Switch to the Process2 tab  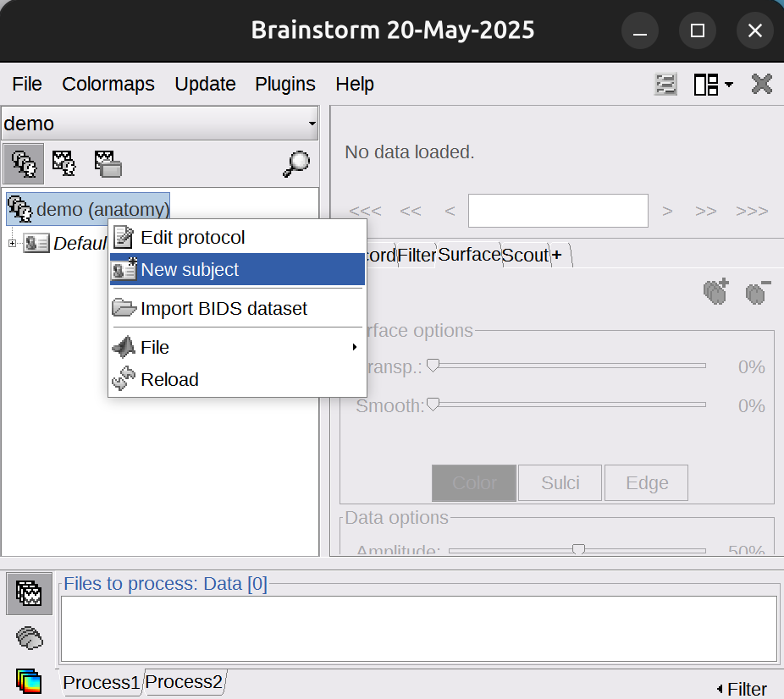[184, 682]
